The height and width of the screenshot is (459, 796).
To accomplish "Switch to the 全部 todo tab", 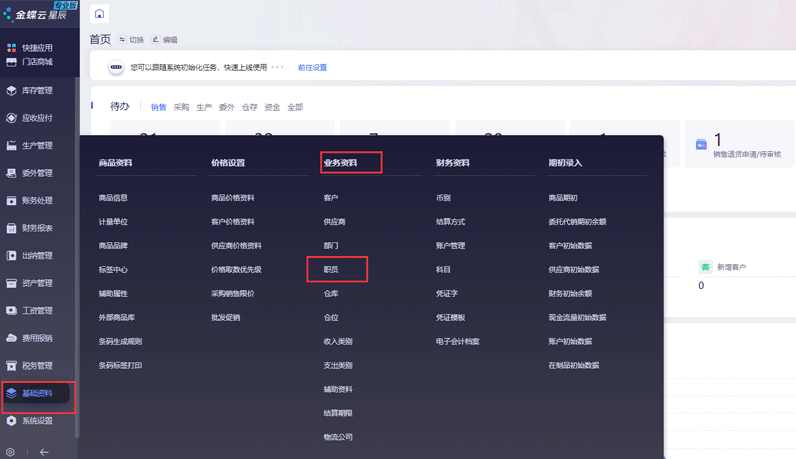I will [x=295, y=107].
